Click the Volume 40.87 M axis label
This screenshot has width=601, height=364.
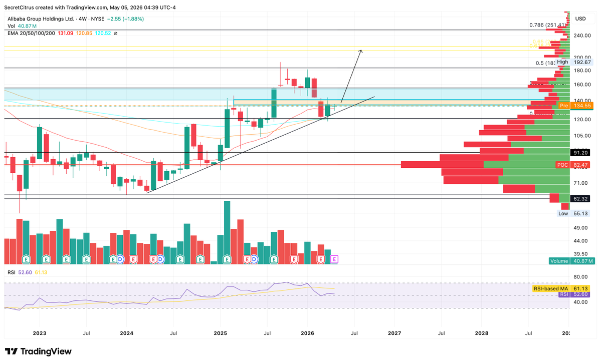[x=571, y=261]
